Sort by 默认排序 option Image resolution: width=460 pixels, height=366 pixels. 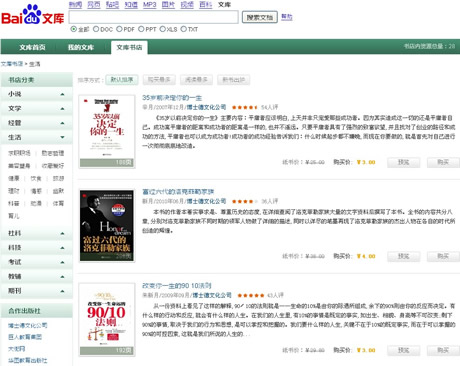click(x=122, y=80)
